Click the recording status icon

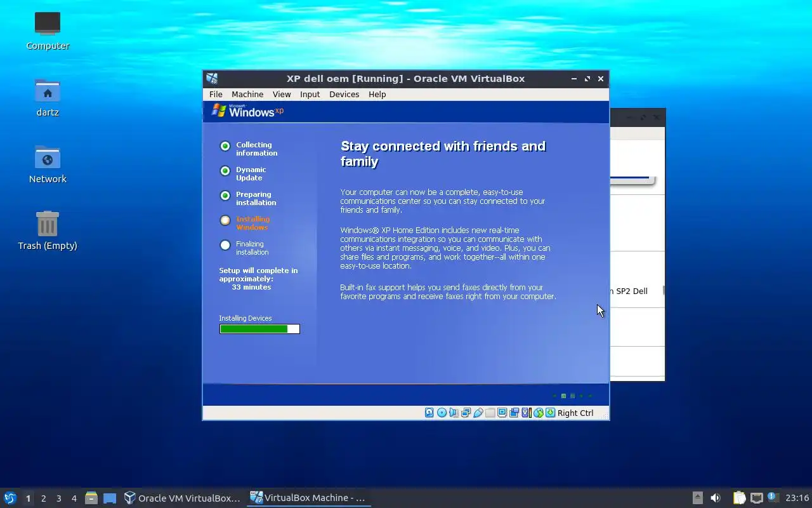click(x=514, y=413)
